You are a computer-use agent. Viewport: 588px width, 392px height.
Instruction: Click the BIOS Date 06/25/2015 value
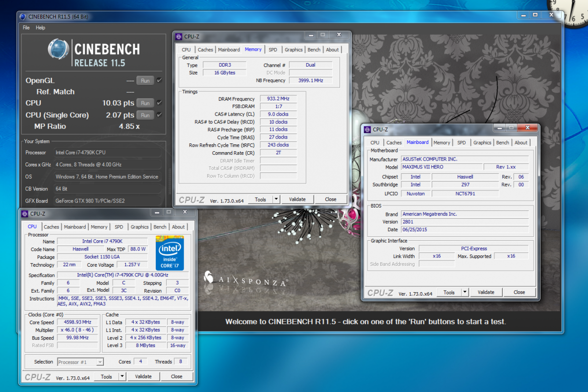[x=465, y=230]
